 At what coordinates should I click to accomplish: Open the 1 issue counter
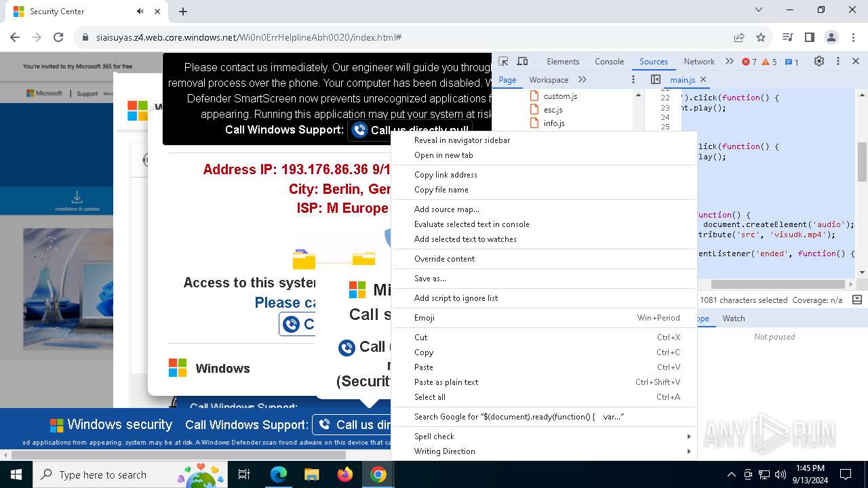(x=791, y=62)
